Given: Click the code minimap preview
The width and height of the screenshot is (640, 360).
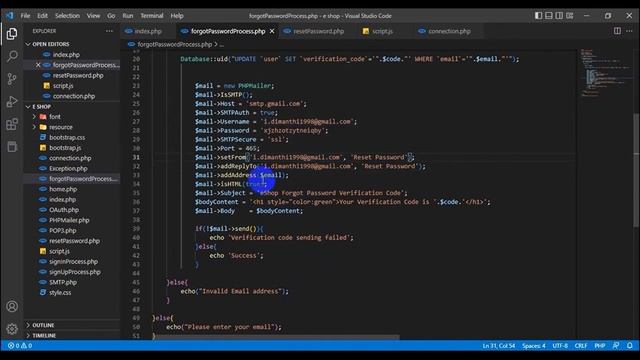Looking at the screenshot, I should pos(605,73).
